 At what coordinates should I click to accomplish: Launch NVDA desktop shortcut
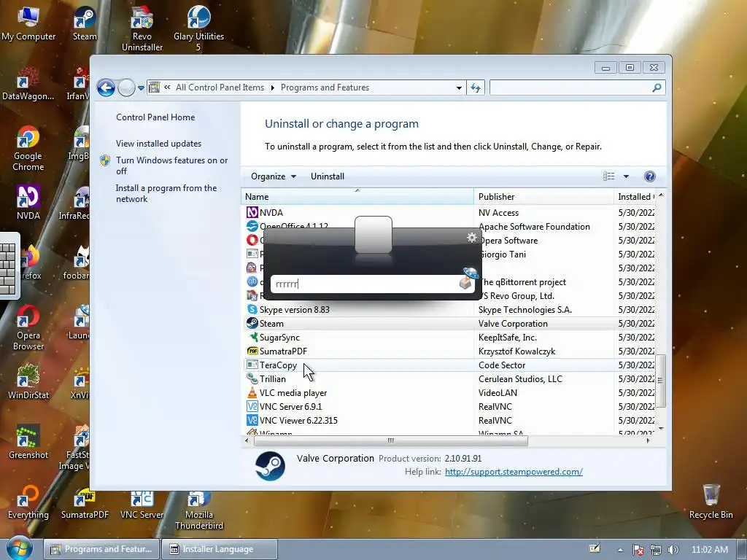28,203
